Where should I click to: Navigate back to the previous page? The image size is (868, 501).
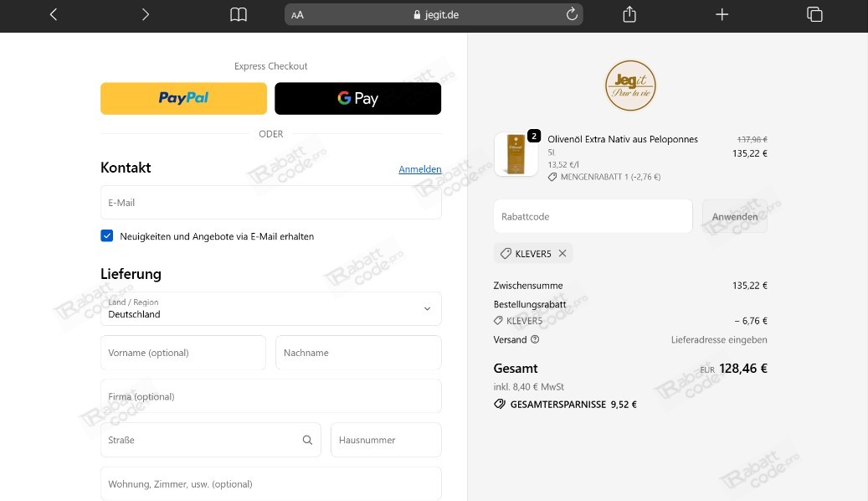53,14
